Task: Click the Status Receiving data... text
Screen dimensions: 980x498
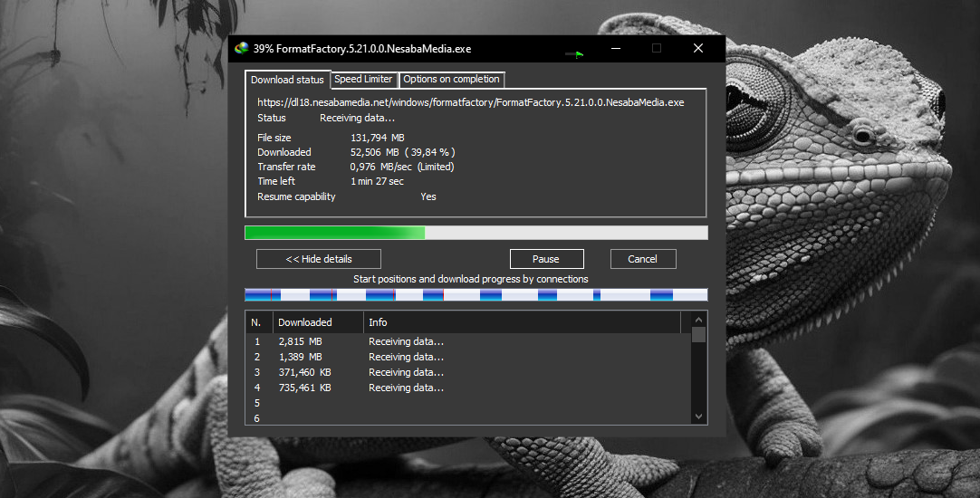Action: click(x=357, y=118)
